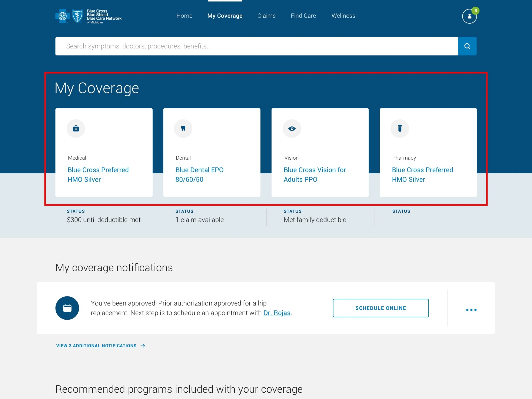Viewport: 532px width, 399px height.
Task: Click the magnifying glass search button
Action: (x=467, y=46)
